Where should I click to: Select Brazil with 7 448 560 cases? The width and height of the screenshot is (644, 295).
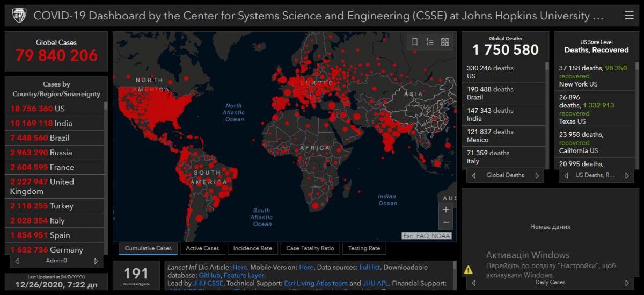[x=54, y=138]
